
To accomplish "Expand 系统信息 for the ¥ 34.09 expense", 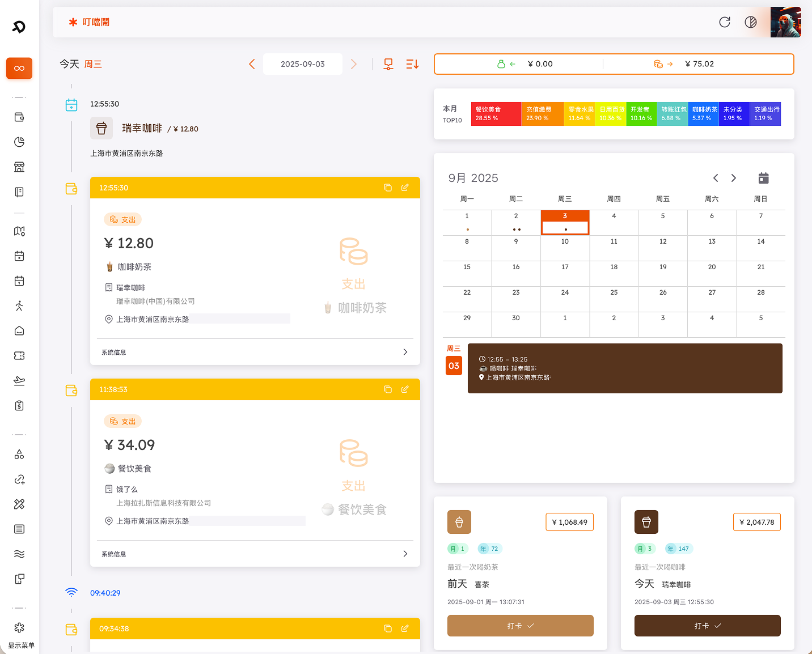I will coord(405,554).
